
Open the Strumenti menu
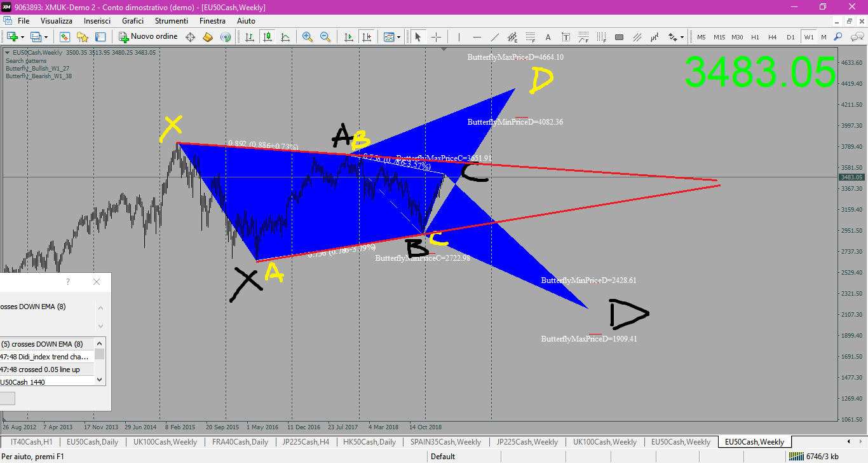pyautogui.click(x=172, y=21)
